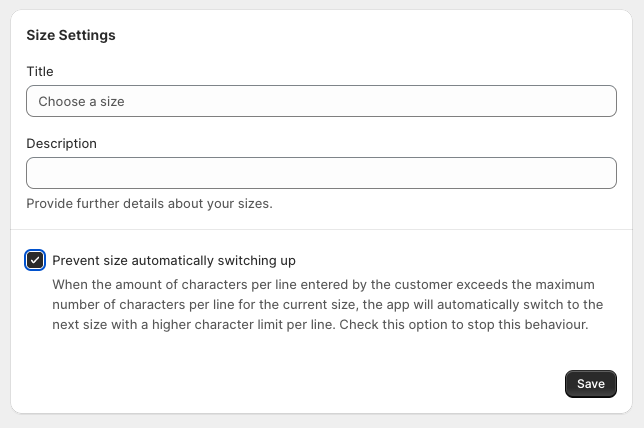Viewport: 644px width, 428px height.
Task: Click the checkbox explanation paragraph
Action: click(x=327, y=304)
